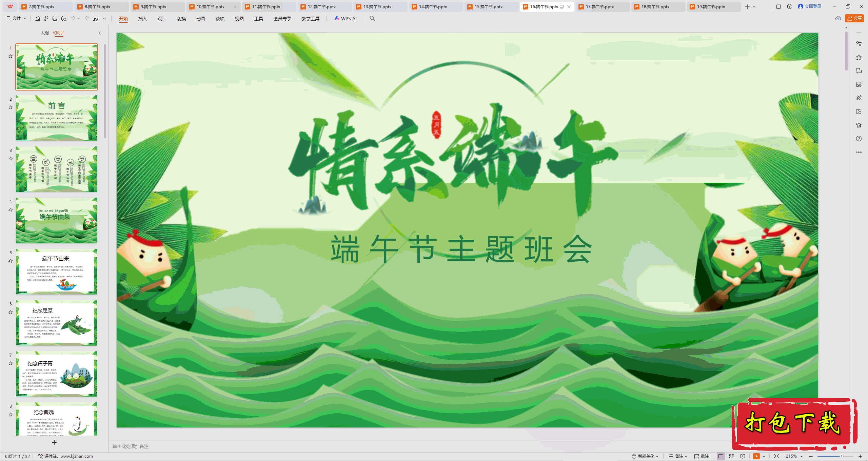Viewport: 868px width, 461px height.
Task: Select slide 6 thumbnail 纪念屈原
Action: click(x=57, y=323)
